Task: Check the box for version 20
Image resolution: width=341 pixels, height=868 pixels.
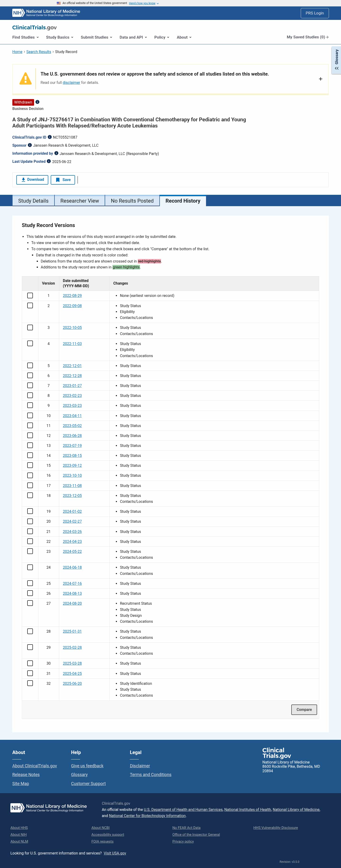Action: pyautogui.click(x=30, y=521)
